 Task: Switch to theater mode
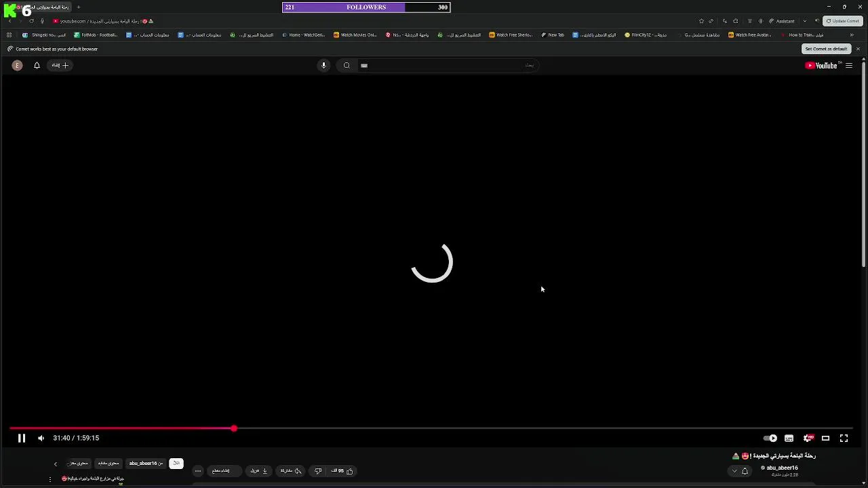click(x=825, y=438)
